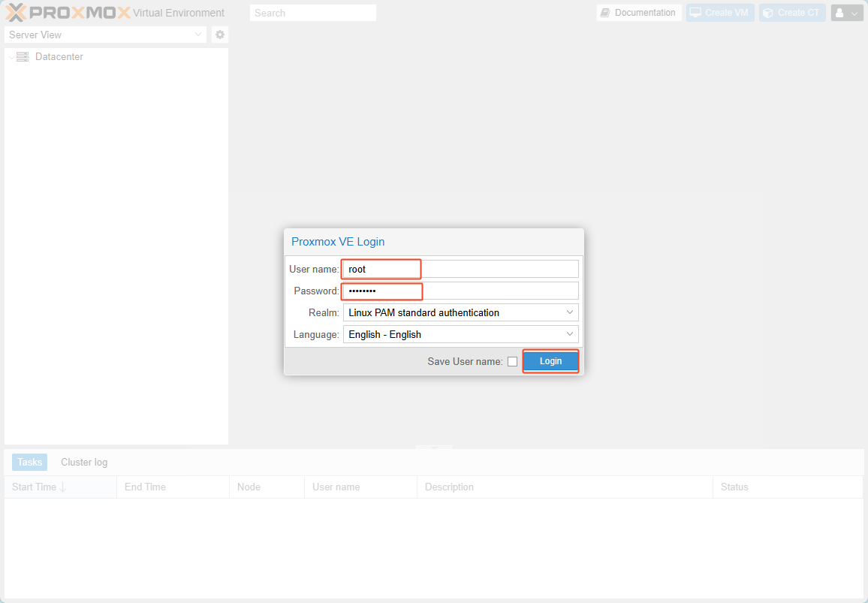Click the Server View gear settings icon
Viewport: 868px width, 603px height.
[x=220, y=35]
